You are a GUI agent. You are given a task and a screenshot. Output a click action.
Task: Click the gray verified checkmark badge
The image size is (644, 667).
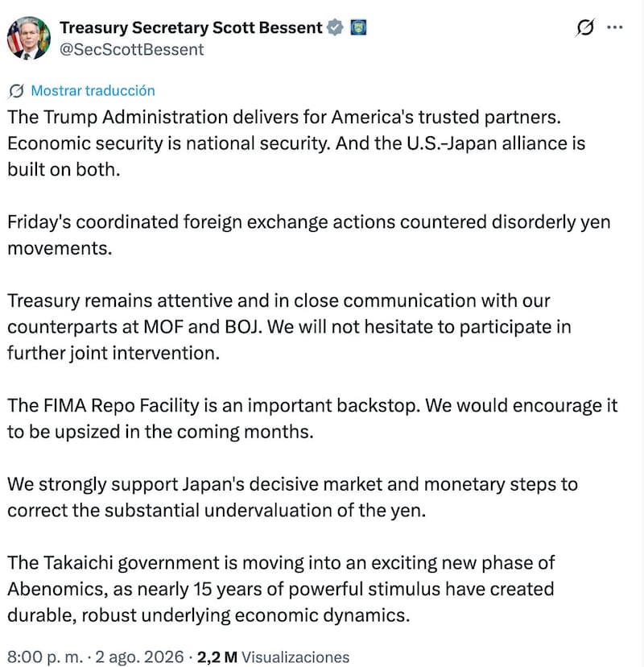(x=335, y=27)
